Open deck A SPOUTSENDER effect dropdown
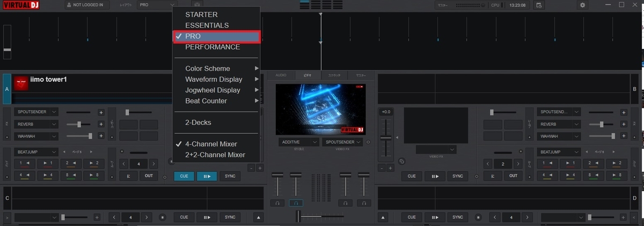 click(x=36, y=112)
